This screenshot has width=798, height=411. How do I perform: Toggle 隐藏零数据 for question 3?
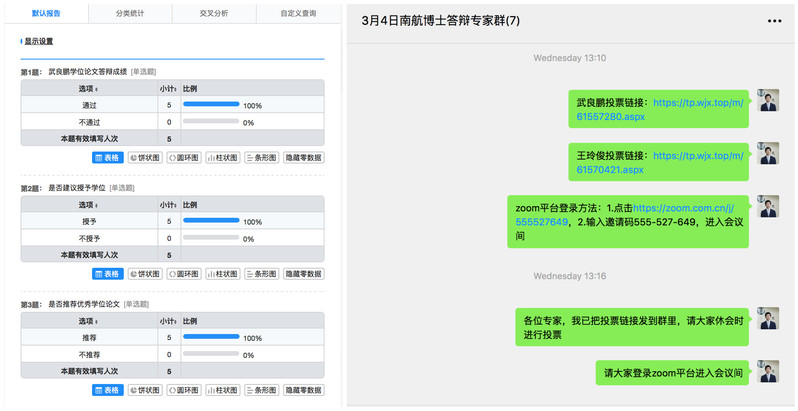point(303,390)
